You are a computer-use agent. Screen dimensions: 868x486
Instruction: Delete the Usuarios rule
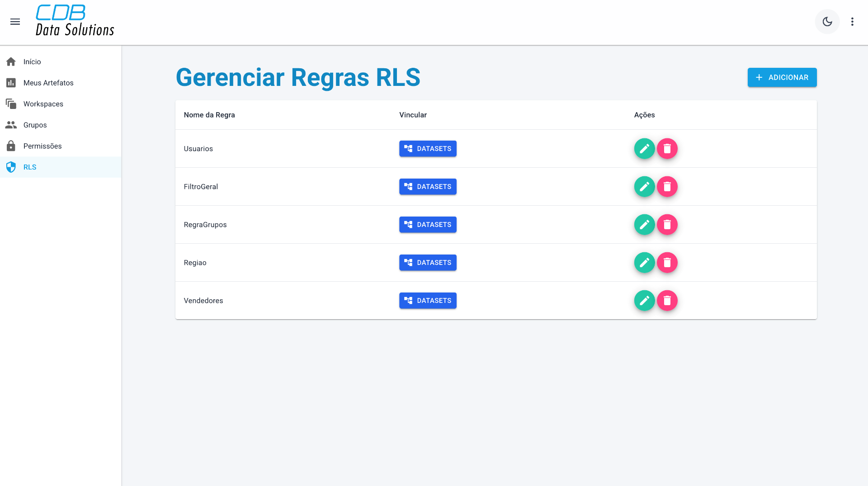(x=667, y=149)
